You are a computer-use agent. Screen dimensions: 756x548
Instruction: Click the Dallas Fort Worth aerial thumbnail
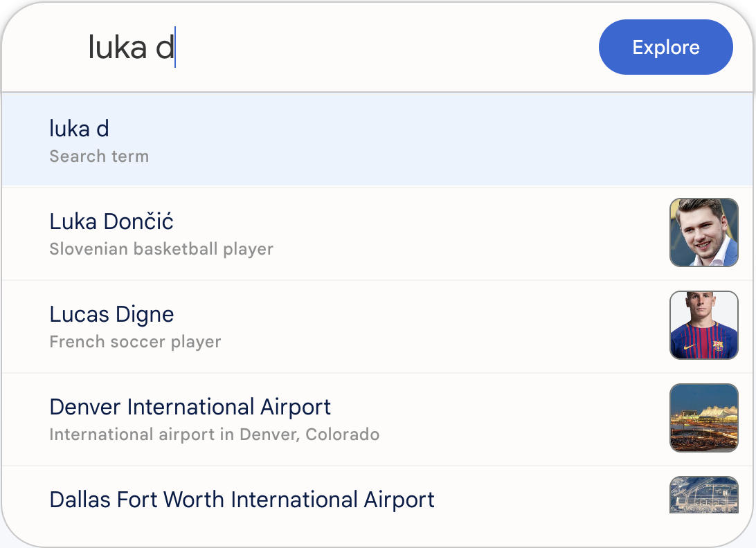[x=703, y=495]
